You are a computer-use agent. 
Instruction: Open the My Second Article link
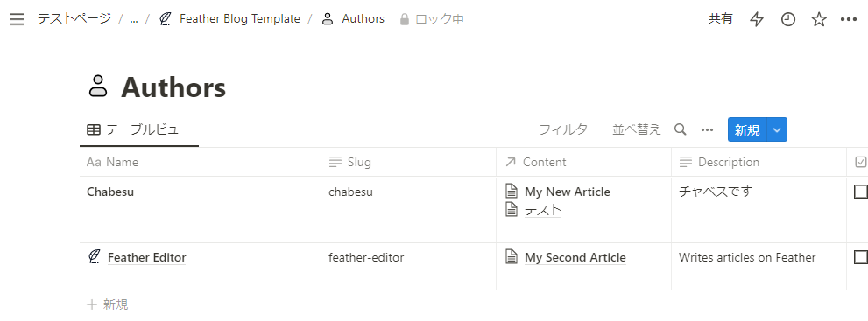pyautogui.click(x=575, y=257)
